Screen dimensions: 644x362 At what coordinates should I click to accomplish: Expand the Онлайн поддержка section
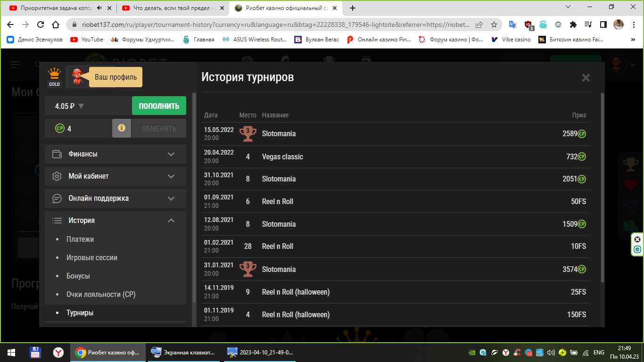click(x=116, y=198)
